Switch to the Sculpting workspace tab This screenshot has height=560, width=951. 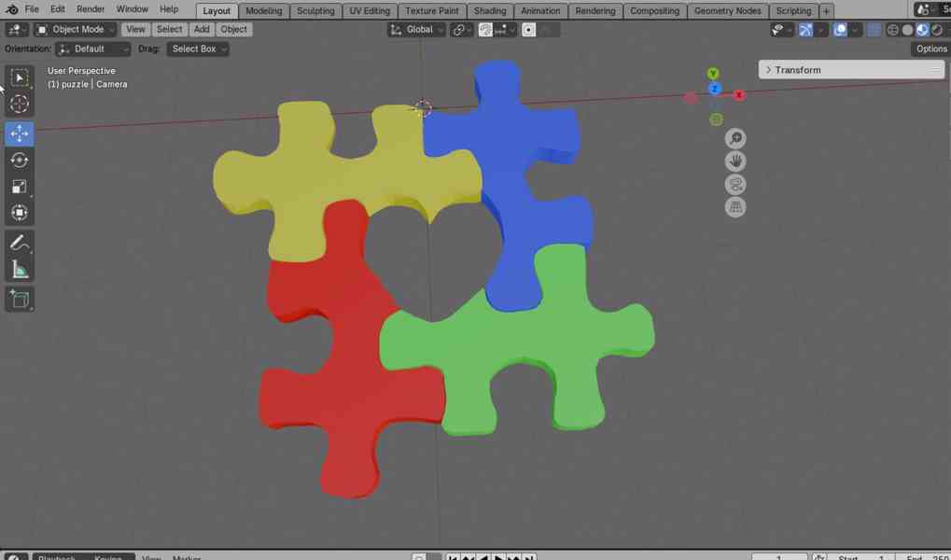click(x=315, y=11)
